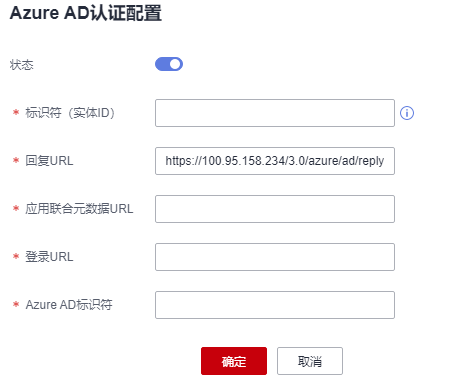Click the info icon beside the 标识符 field
This screenshot has width=457, height=384.
[407, 113]
